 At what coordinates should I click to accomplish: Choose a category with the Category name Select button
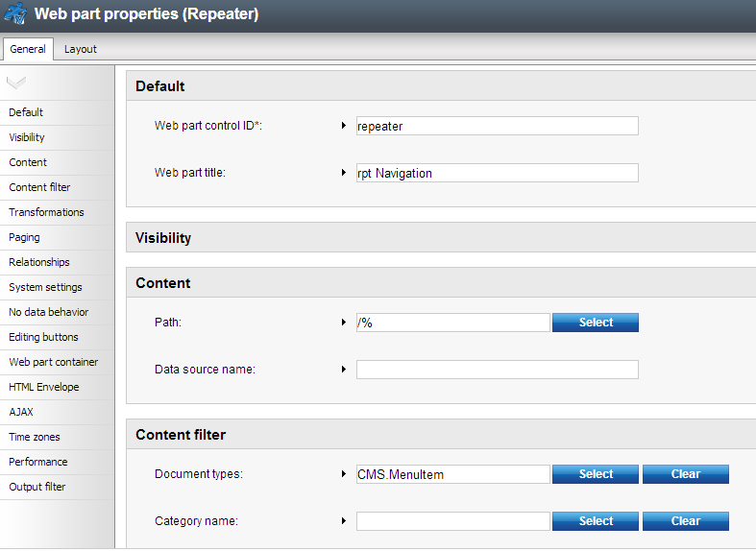point(596,521)
